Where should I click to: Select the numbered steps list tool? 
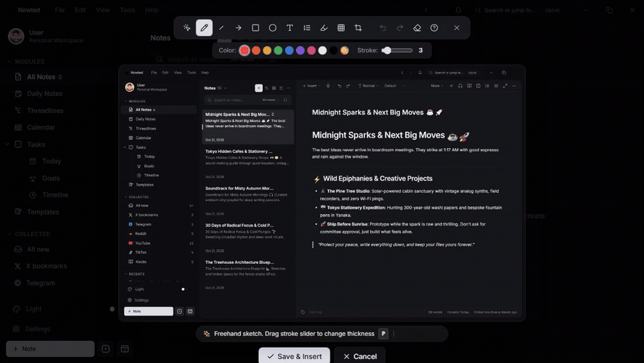point(307,28)
